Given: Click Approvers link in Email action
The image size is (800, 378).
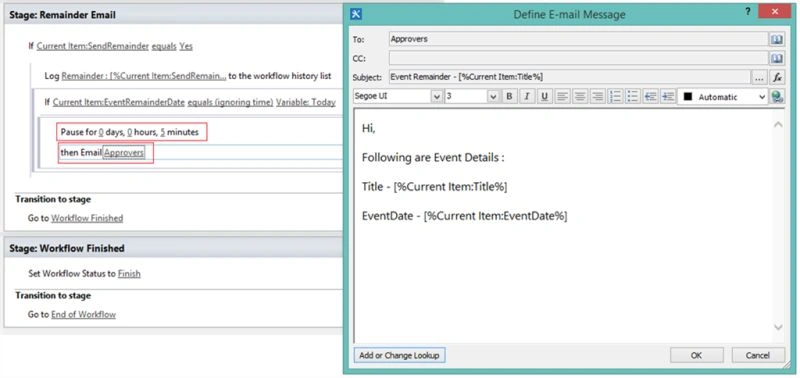Looking at the screenshot, I should point(124,153).
